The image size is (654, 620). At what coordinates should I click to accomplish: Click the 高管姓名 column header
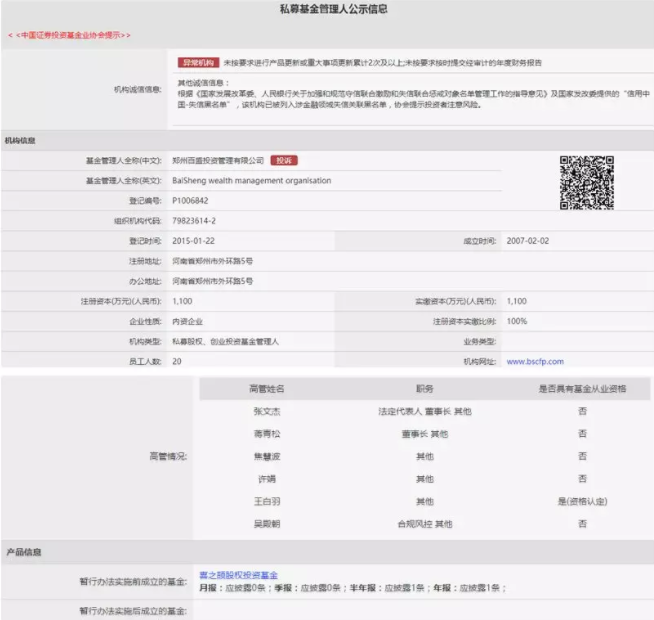266,388
